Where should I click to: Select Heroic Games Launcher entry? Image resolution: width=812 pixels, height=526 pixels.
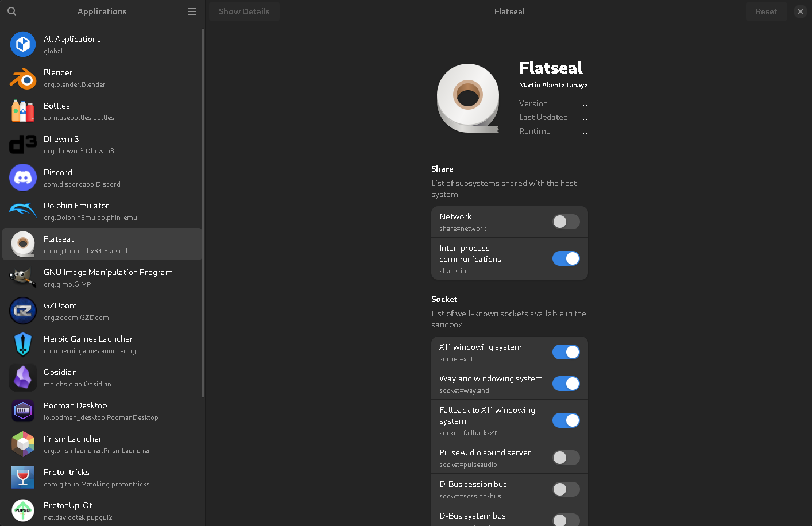pyautogui.click(x=102, y=344)
